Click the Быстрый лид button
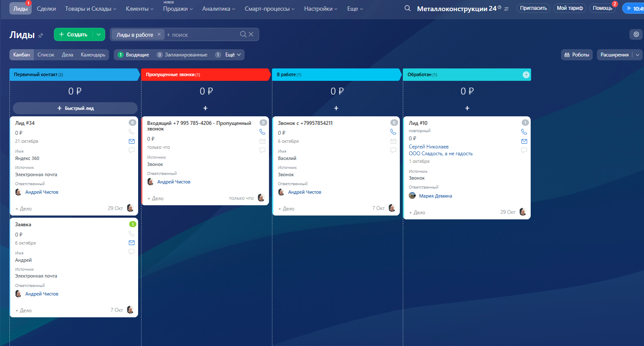 tap(75, 108)
